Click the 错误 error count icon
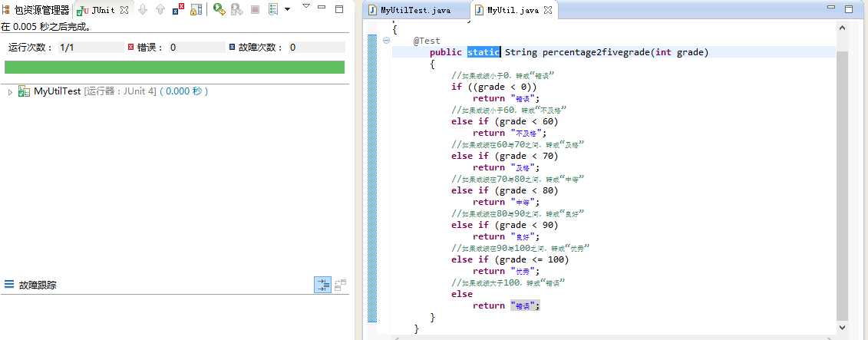This screenshot has width=868, height=340. pos(130,48)
